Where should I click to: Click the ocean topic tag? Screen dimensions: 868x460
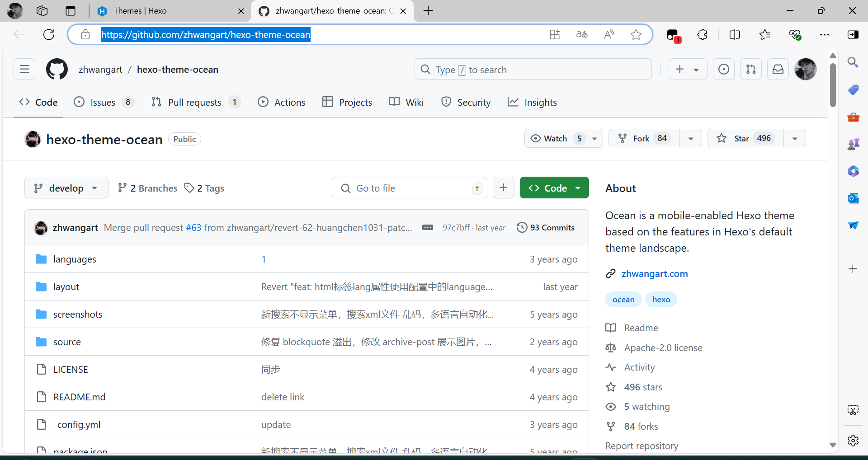coord(623,300)
